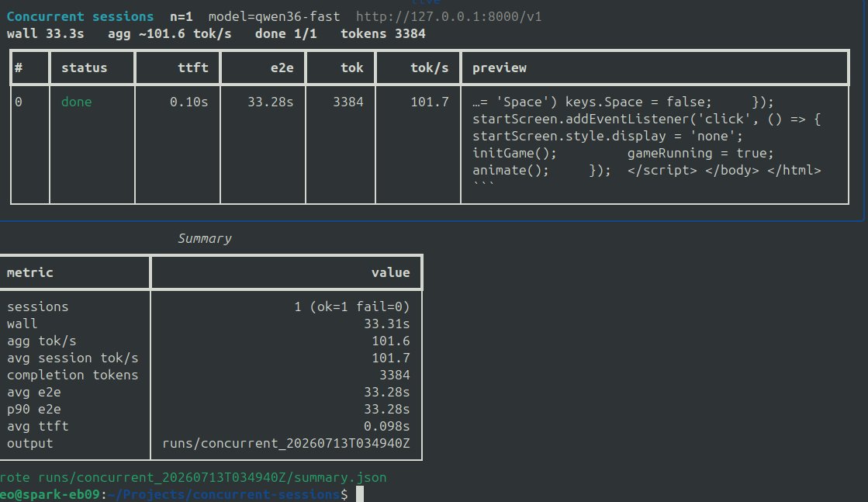The height and width of the screenshot is (502, 868).
Task: Click the 'Summary' table title
Action: [x=204, y=238]
